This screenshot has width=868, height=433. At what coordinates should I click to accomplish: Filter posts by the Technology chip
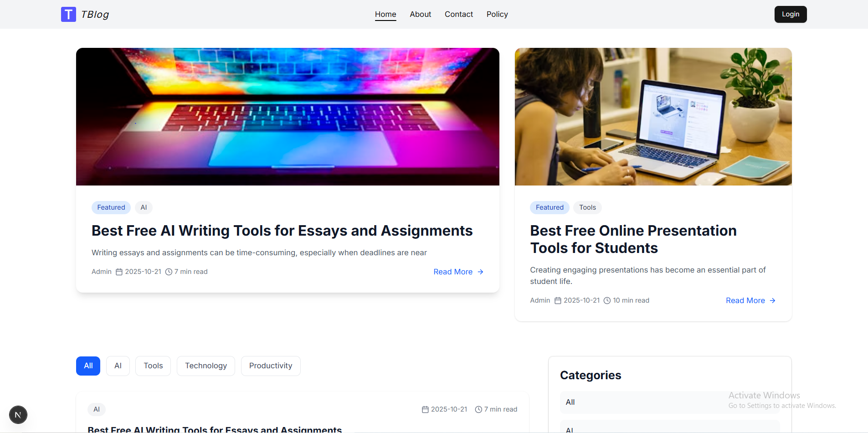click(206, 366)
